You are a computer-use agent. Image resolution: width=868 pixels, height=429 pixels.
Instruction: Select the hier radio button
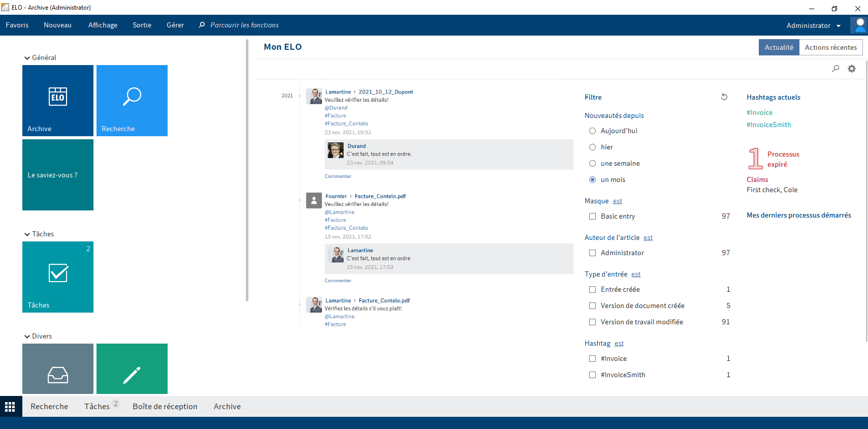point(592,147)
